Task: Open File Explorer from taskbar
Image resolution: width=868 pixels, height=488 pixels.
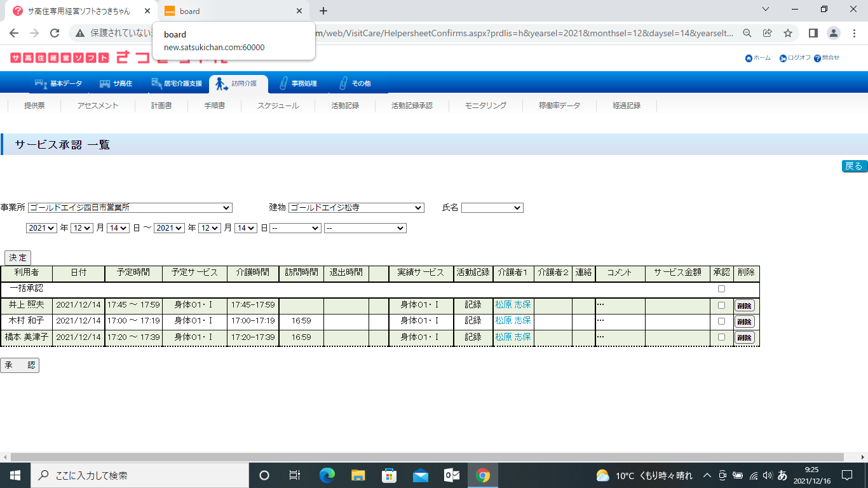Action: [358, 475]
